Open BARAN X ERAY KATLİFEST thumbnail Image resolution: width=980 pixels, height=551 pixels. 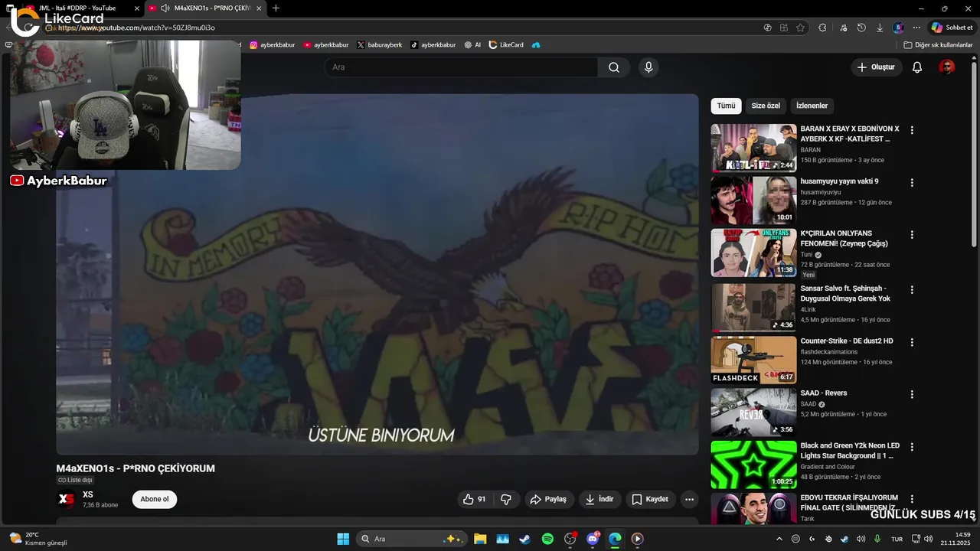(x=753, y=148)
